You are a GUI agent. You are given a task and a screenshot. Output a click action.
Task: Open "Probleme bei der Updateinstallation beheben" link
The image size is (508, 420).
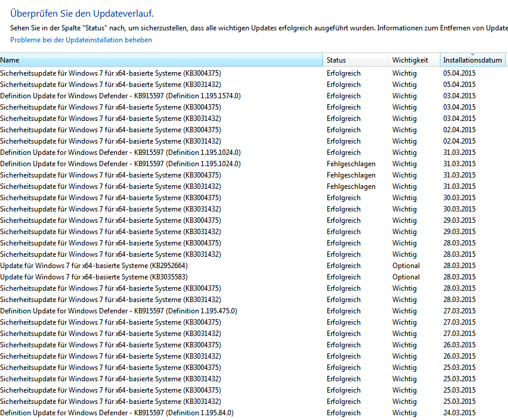click(81, 40)
